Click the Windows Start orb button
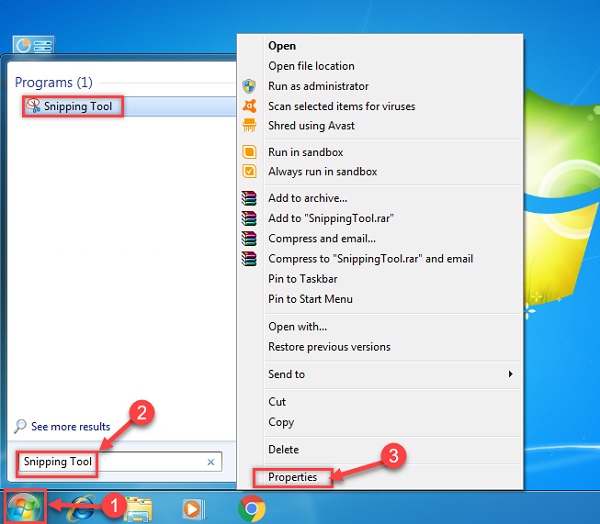600x524 pixels. point(24,508)
